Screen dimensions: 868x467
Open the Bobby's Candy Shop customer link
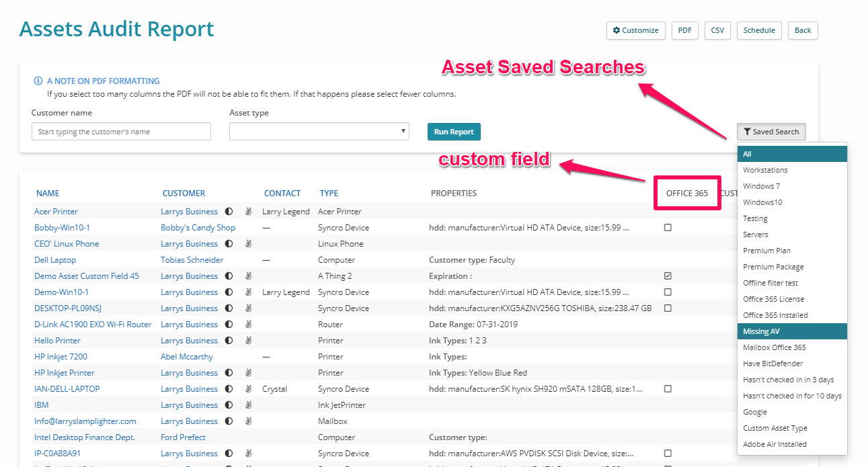click(198, 227)
